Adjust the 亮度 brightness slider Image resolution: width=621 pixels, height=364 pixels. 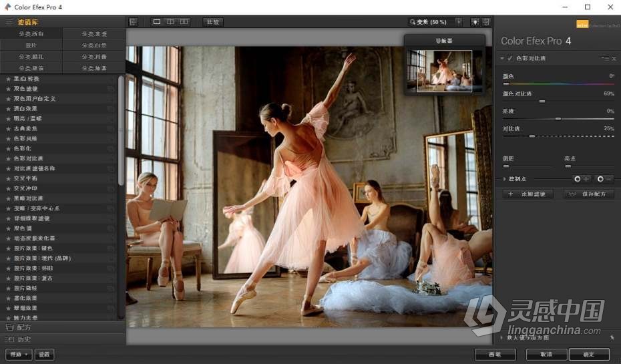pyautogui.click(x=558, y=119)
